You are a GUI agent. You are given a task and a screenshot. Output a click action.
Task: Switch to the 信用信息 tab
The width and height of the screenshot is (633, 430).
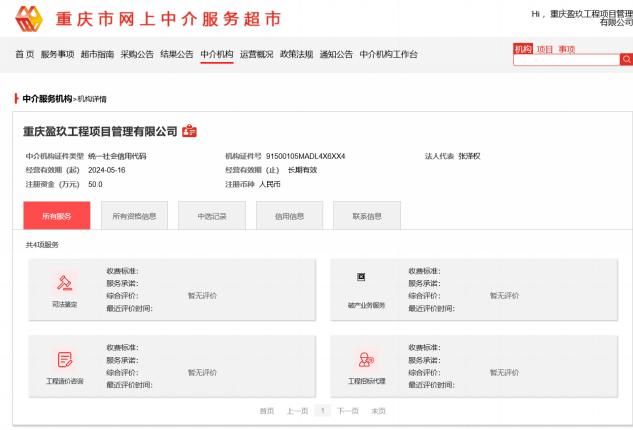point(289,216)
